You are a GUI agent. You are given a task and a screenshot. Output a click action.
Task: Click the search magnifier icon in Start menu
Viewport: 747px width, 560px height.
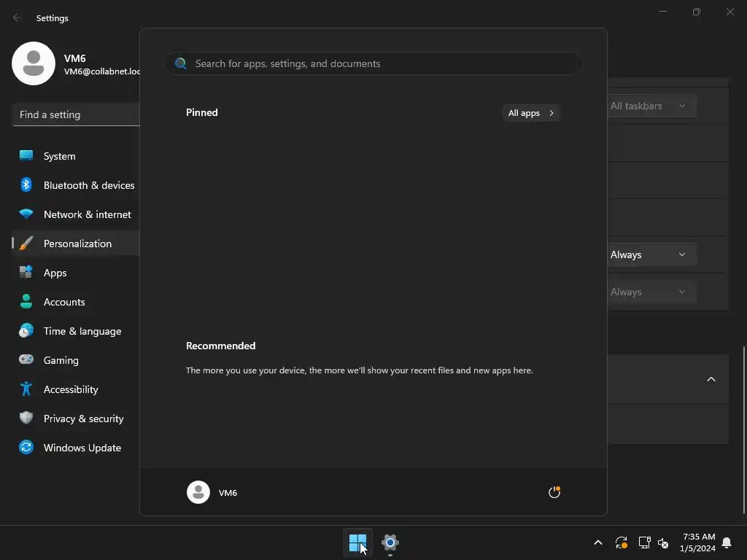coord(181,63)
